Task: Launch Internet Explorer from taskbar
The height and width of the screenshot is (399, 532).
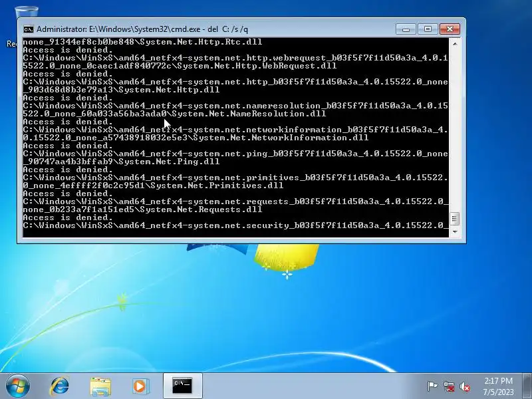Action: pyautogui.click(x=59, y=386)
